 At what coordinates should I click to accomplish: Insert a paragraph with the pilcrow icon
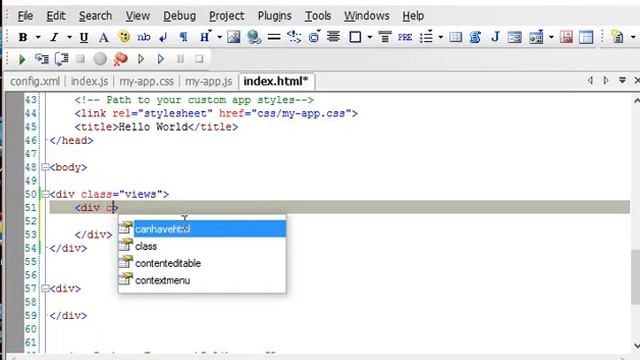pos(184,37)
